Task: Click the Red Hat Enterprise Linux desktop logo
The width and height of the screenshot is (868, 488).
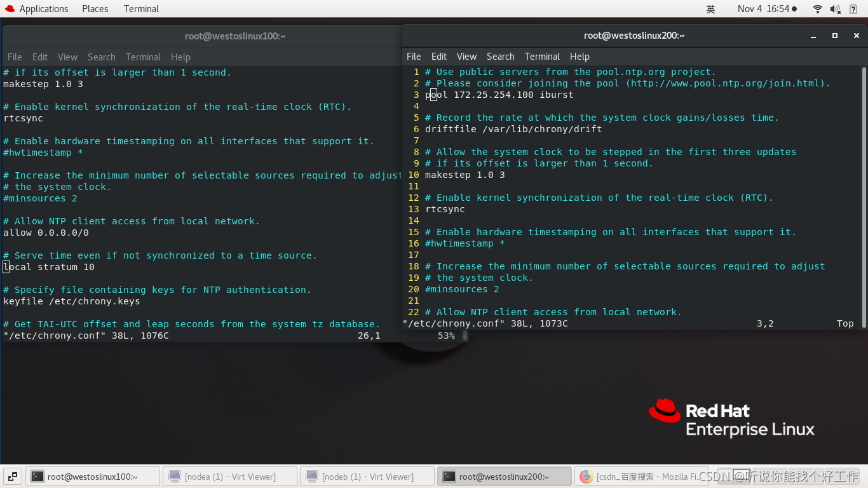Action: [x=731, y=418]
